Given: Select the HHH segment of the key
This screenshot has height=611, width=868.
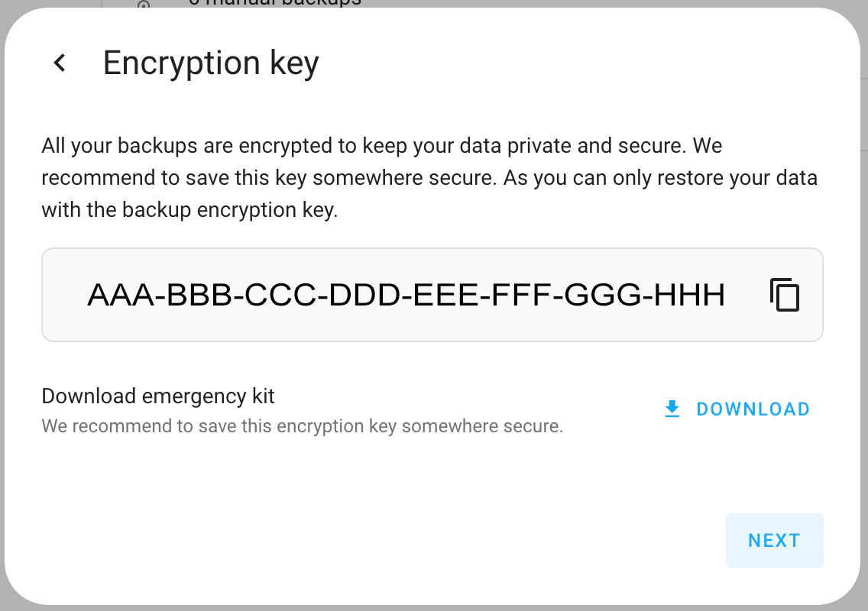Looking at the screenshot, I should pos(688,295).
